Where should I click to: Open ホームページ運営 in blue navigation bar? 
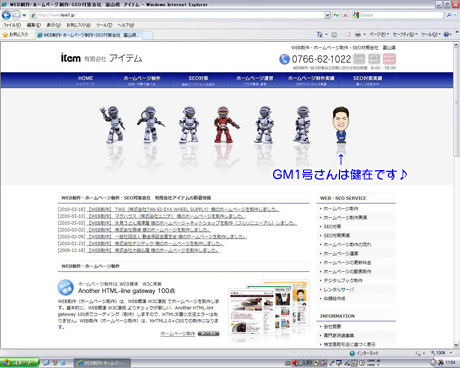[255, 80]
